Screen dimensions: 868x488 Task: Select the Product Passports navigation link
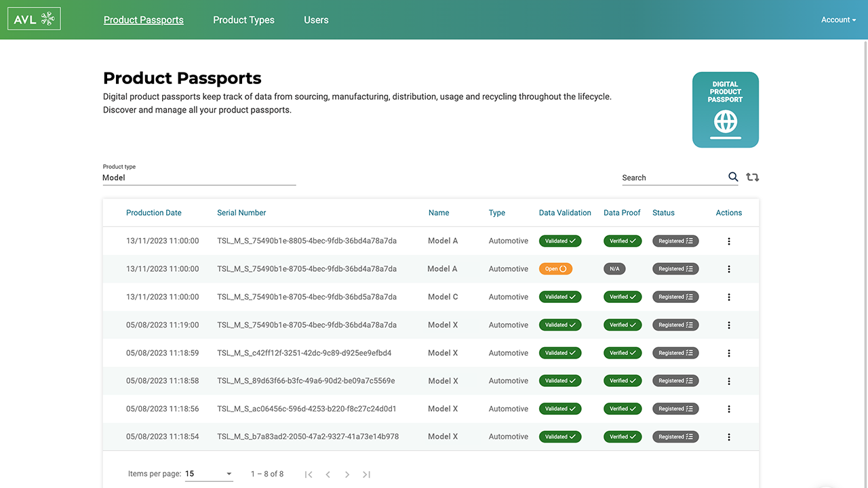[143, 20]
